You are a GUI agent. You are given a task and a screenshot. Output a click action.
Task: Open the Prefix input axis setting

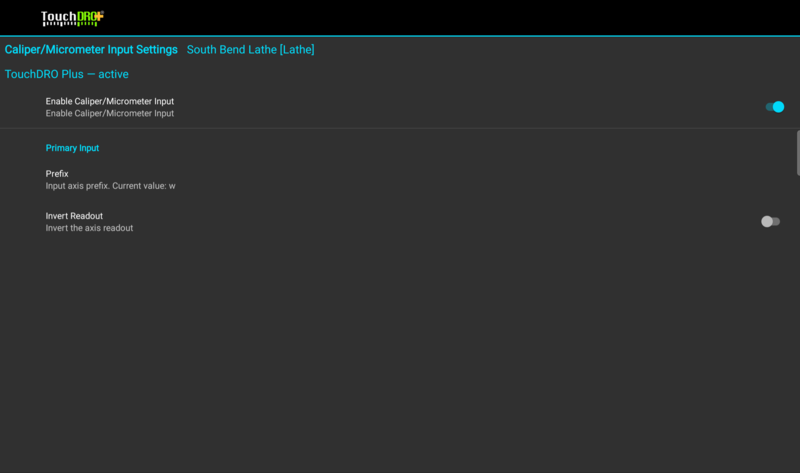[400, 180]
